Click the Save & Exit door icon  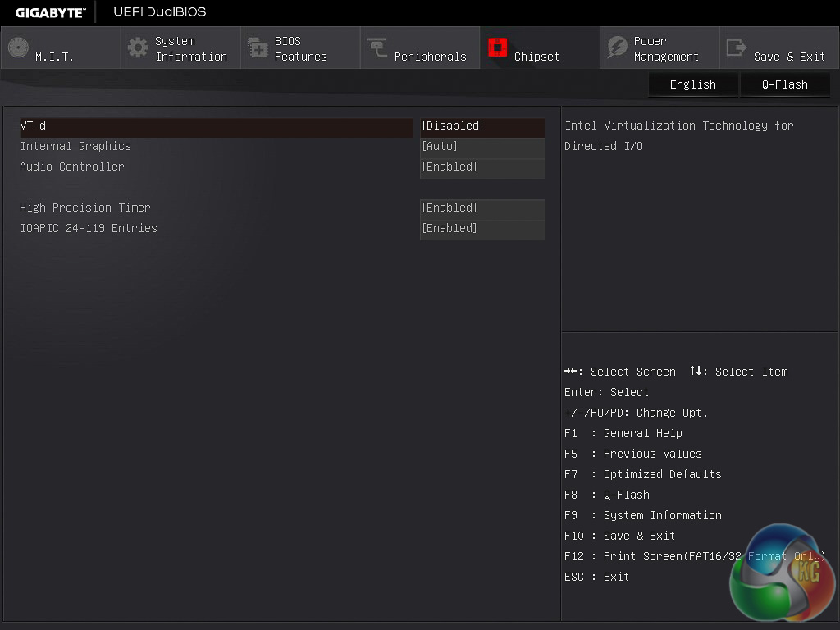point(736,48)
